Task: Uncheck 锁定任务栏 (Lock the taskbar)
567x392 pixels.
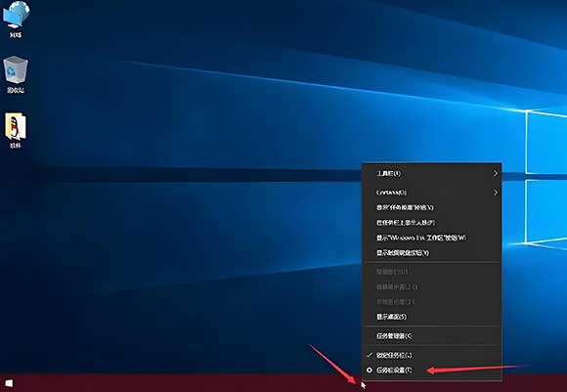Action: click(432, 355)
